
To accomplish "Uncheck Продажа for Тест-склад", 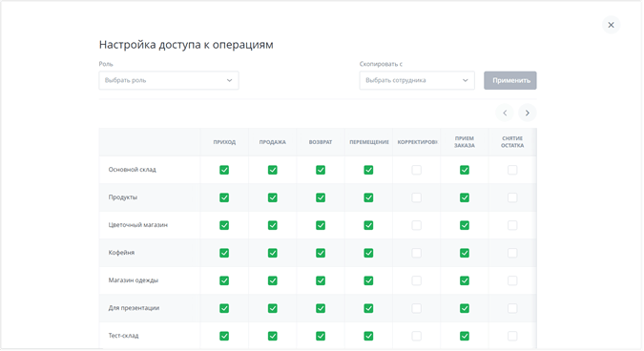I will tap(272, 337).
